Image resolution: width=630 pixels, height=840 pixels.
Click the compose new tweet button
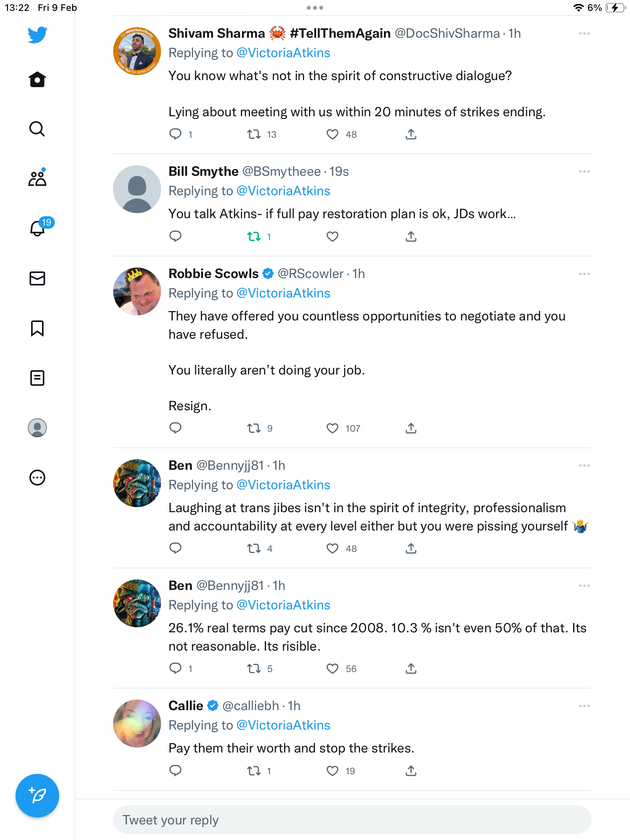(x=37, y=796)
